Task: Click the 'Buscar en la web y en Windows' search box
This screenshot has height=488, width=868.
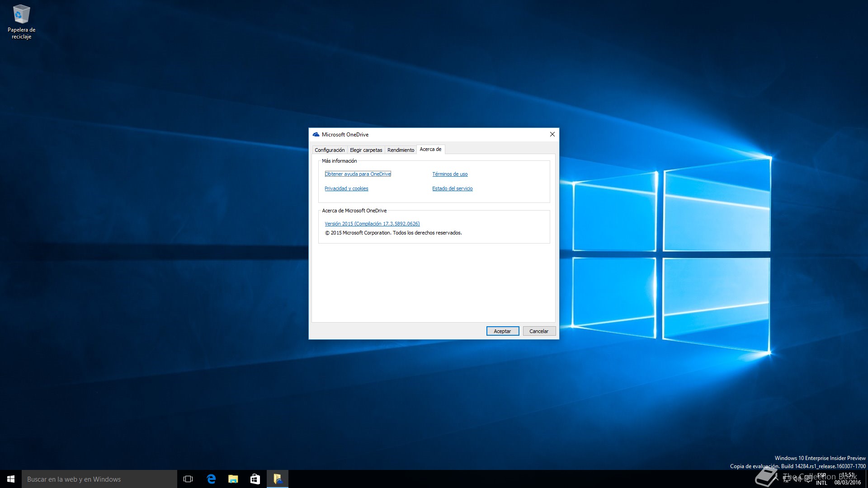Action: click(99, 479)
